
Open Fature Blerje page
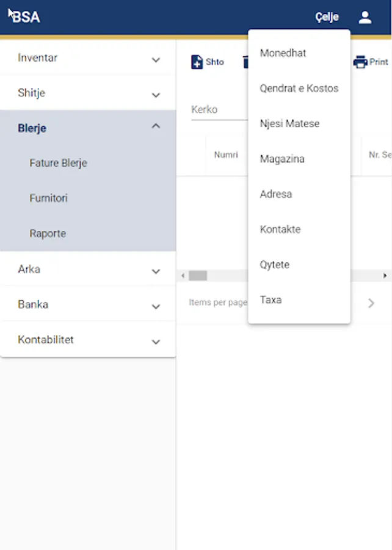coord(58,163)
